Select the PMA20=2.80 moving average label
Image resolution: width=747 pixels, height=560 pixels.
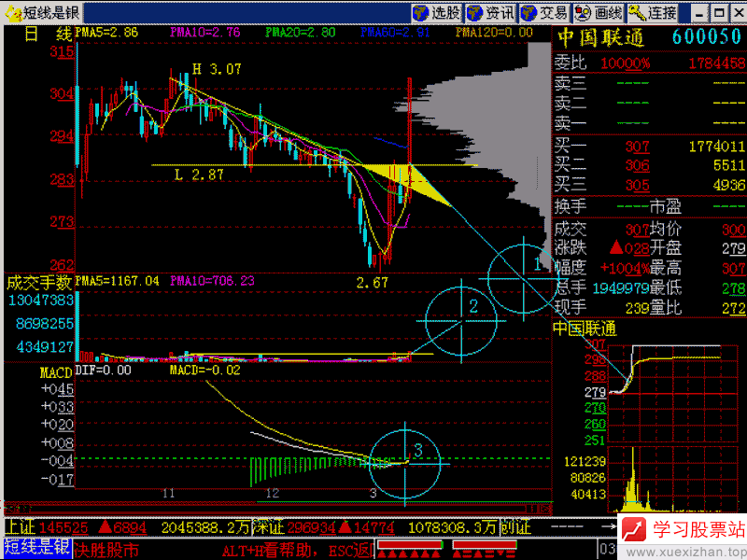coord(301,33)
